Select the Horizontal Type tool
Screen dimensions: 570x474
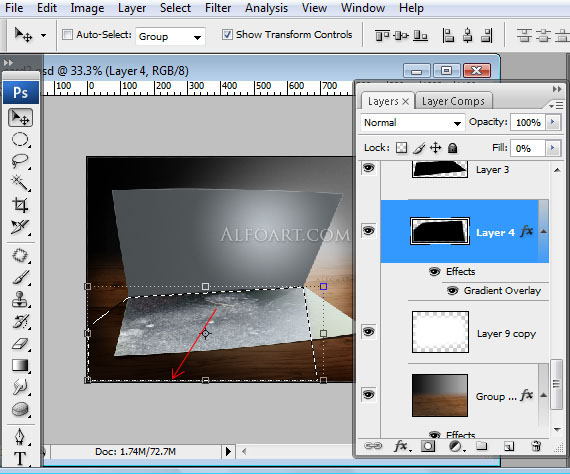click(20, 458)
